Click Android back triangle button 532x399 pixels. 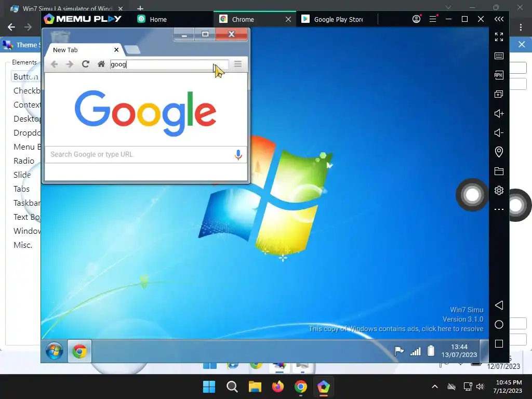pos(499,305)
